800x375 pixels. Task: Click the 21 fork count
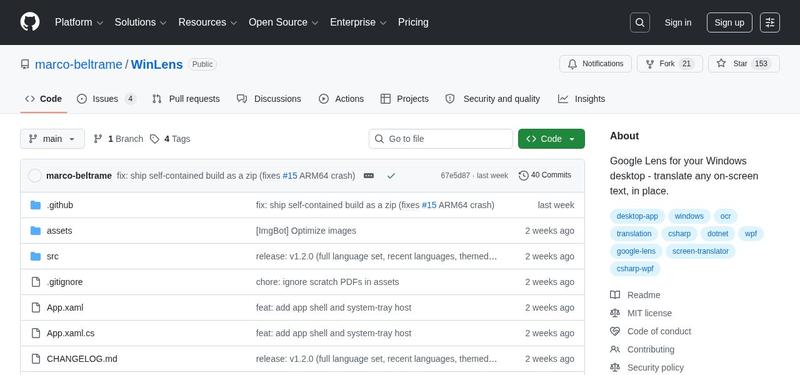(x=687, y=64)
